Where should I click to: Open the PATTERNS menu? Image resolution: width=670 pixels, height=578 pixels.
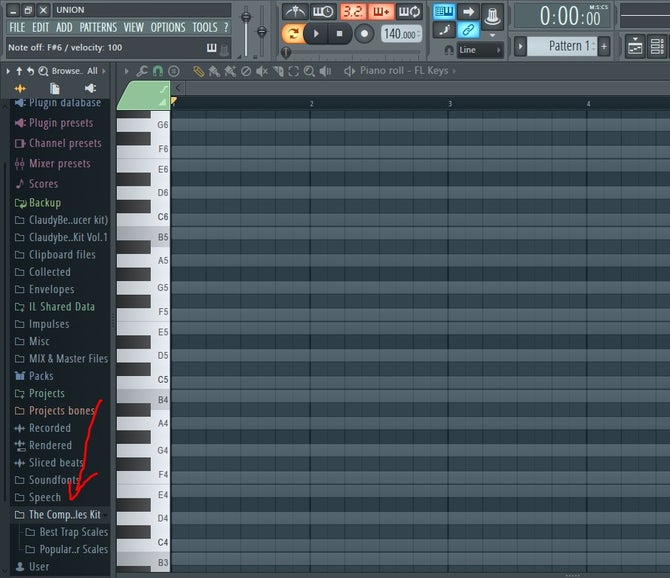[98, 27]
